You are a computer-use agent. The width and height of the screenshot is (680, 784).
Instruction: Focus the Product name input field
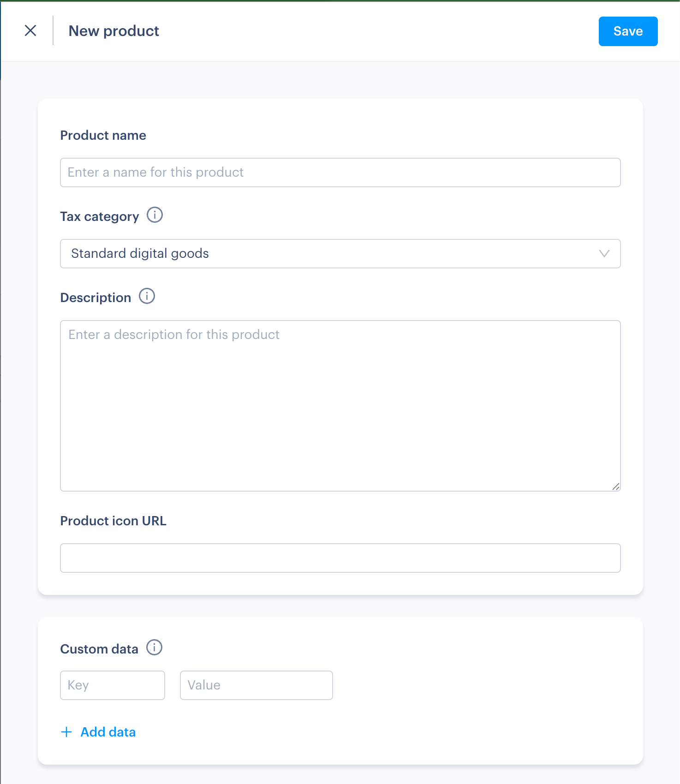pos(340,172)
